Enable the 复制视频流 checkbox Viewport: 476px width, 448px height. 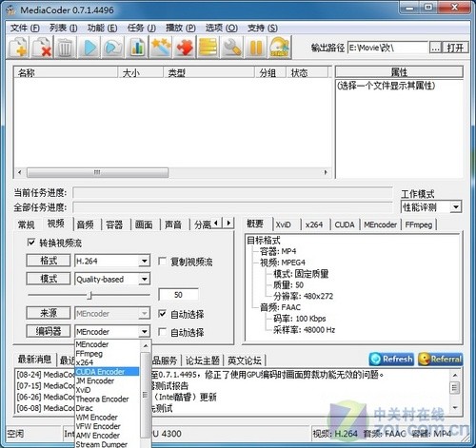pyautogui.click(x=162, y=262)
